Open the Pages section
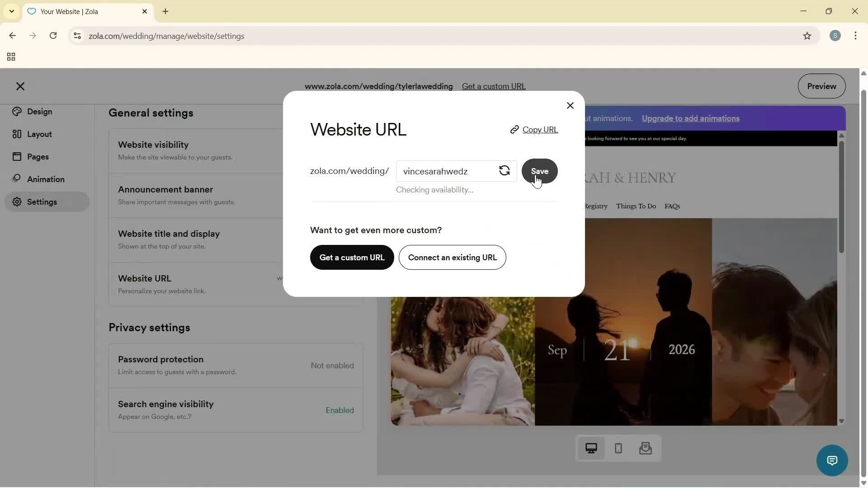 click(38, 156)
